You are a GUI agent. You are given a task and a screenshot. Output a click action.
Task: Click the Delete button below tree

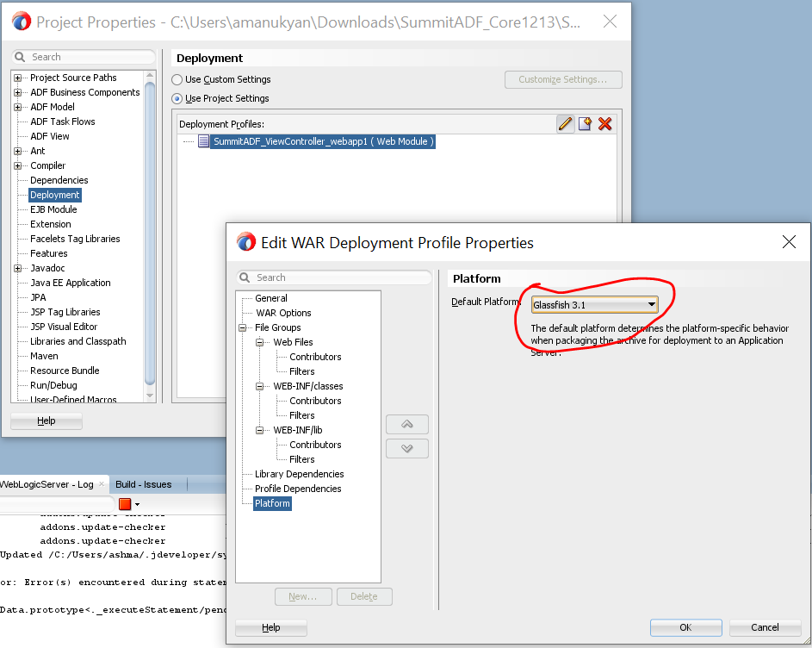(364, 596)
